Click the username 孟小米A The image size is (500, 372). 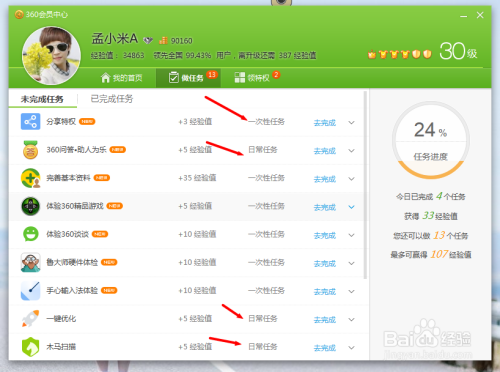click(x=115, y=39)
